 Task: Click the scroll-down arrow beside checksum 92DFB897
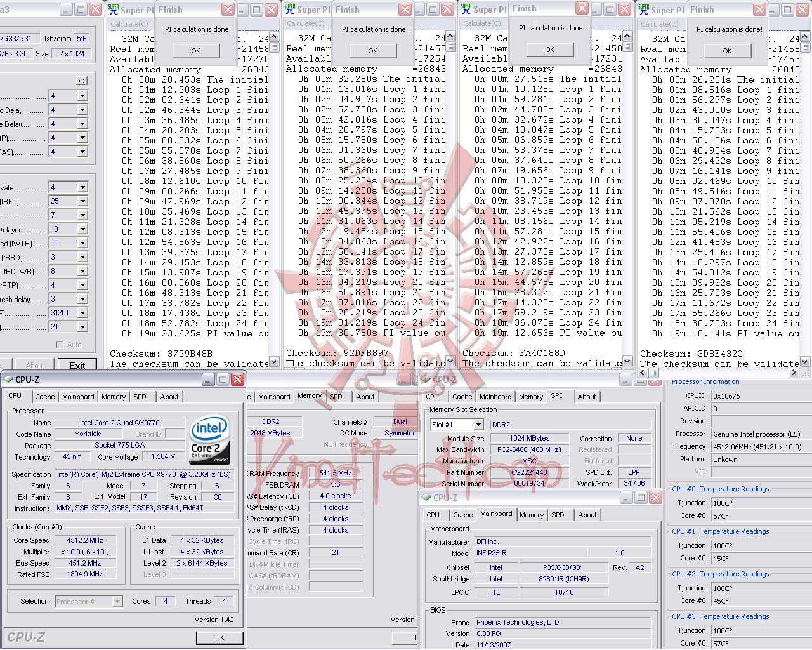450,362
